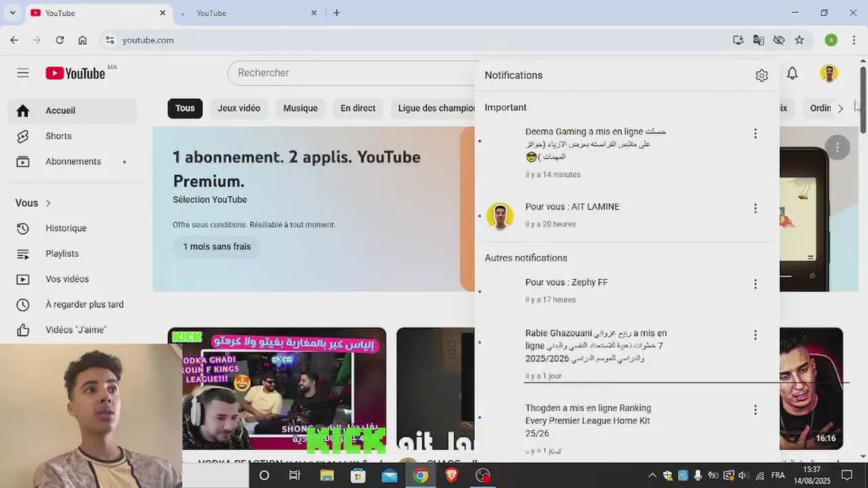Image resolution: width=868 pixels, height=488 pixels.
Task: Open options for Thogden notification
Action: 755,410
